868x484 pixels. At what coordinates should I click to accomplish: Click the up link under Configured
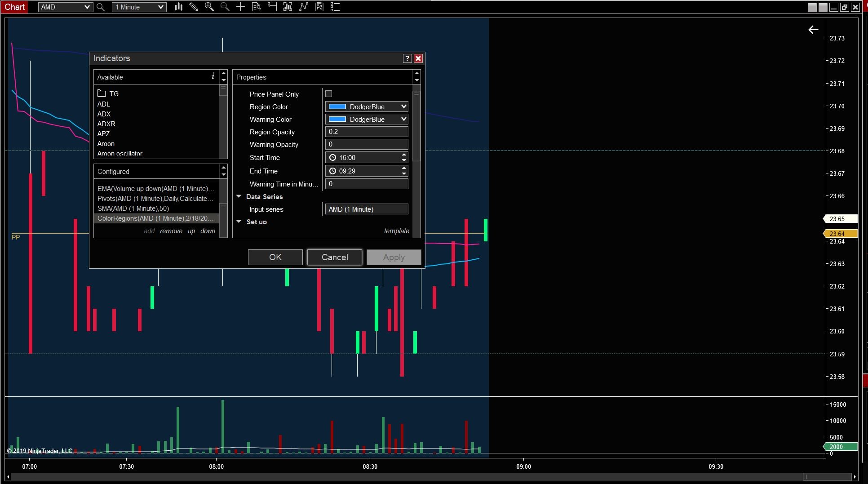(191, 231)
